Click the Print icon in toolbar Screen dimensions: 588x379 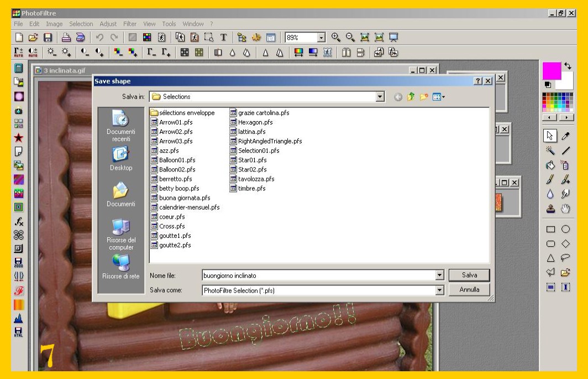click(x=66, y=38)
